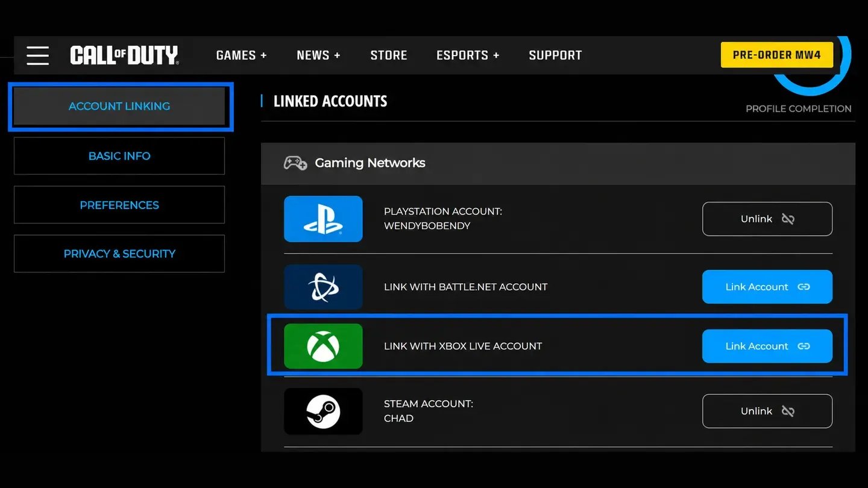Expand the ESPORTS + menu

pos(468,55)
